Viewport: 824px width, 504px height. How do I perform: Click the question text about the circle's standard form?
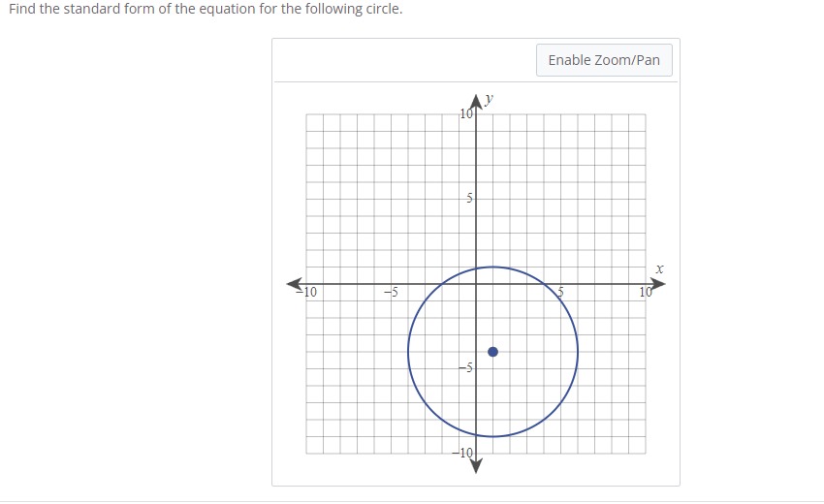206,9
